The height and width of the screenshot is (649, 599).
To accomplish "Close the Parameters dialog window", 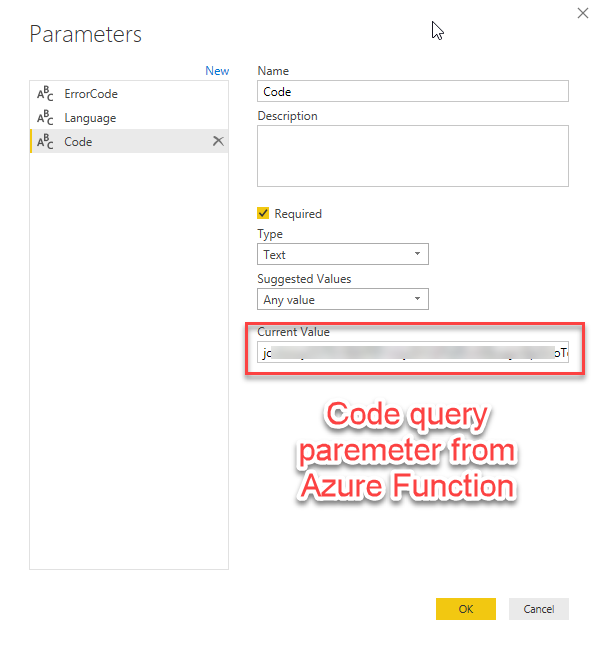I will pyautogui.click(x=582, y=13).
